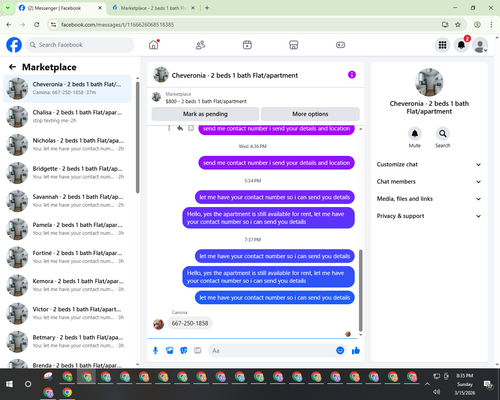Open the Windows notification center icon
This screenshot has height=400, width=500.
click(x=488, y=384)
